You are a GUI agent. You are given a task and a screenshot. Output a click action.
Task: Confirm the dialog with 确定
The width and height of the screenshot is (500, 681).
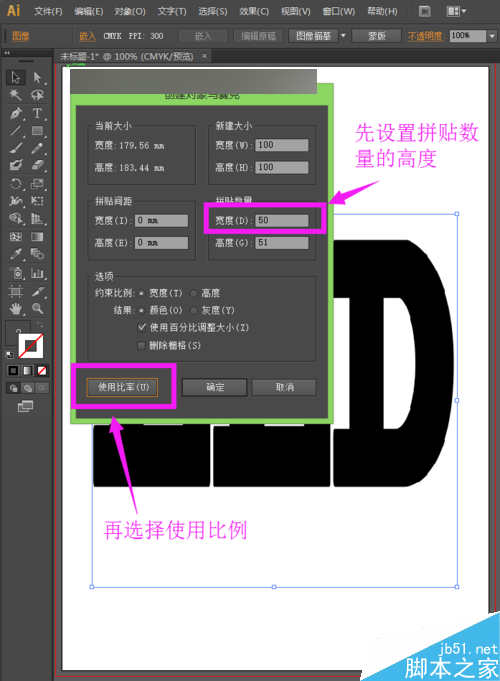click(x=215, y=387)
